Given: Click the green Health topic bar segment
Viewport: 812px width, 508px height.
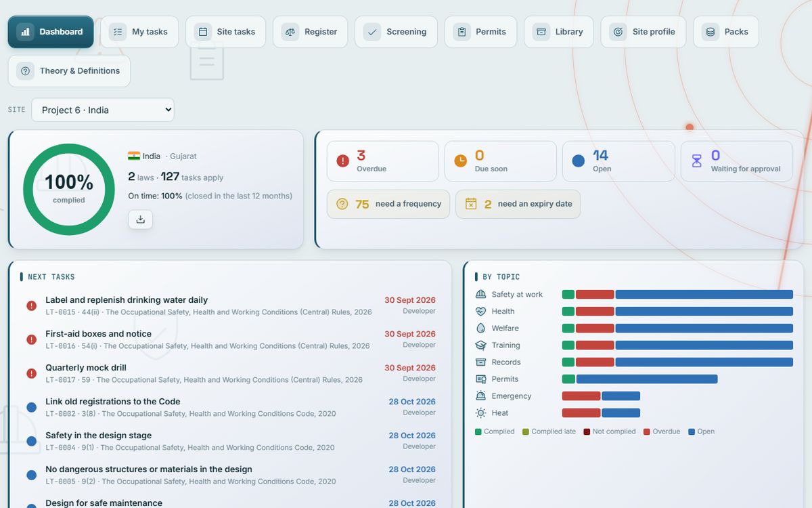Looking at the screenshot, I should [568, 312].
